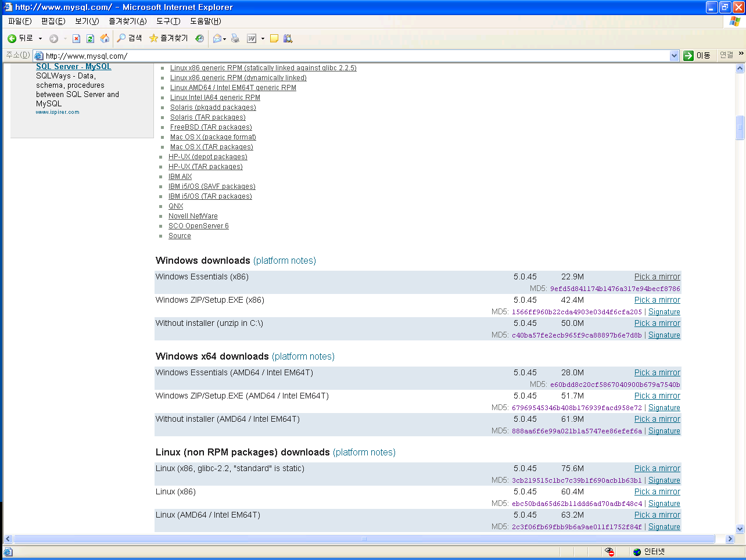
Task: Click the status bar page icon
Action: (x=8, y=552)
